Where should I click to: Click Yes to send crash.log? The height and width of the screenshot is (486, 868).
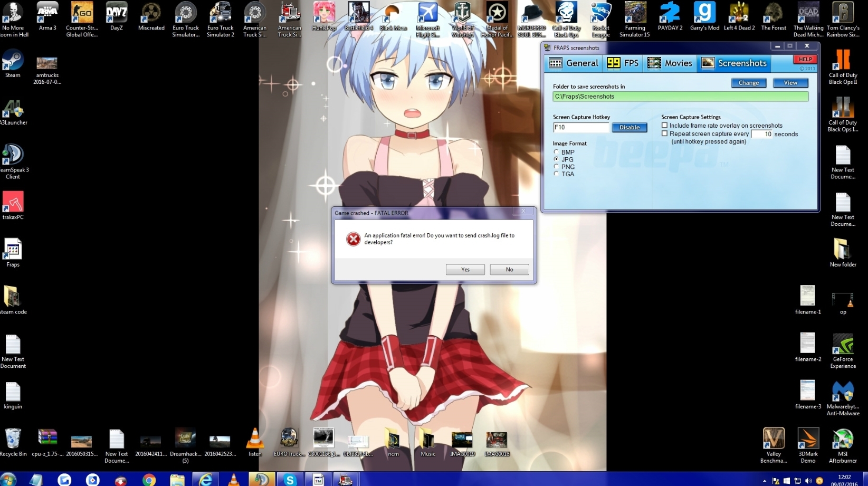coord(465,270)
